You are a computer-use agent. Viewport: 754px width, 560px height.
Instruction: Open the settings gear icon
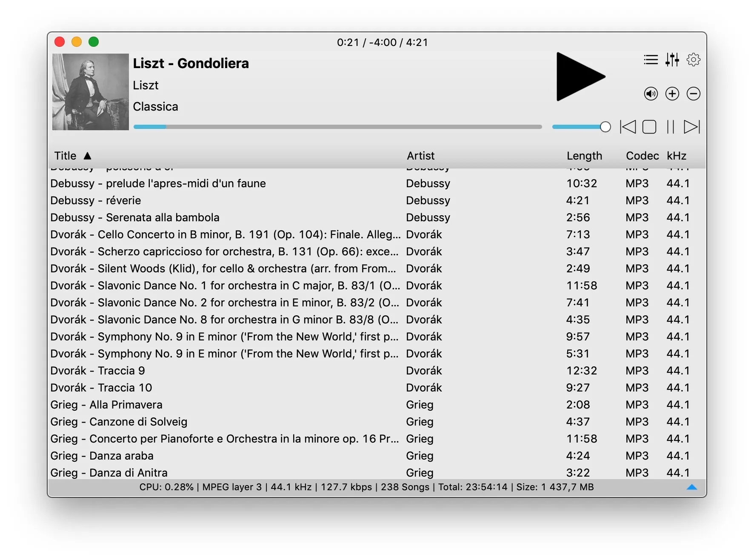(693, 60)
